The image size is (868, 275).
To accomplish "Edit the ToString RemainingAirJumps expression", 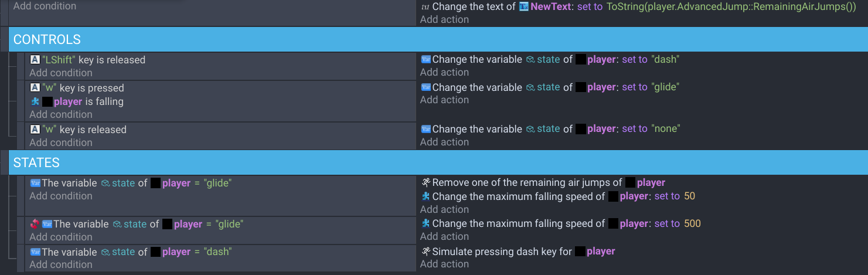I will click(731, 6).
